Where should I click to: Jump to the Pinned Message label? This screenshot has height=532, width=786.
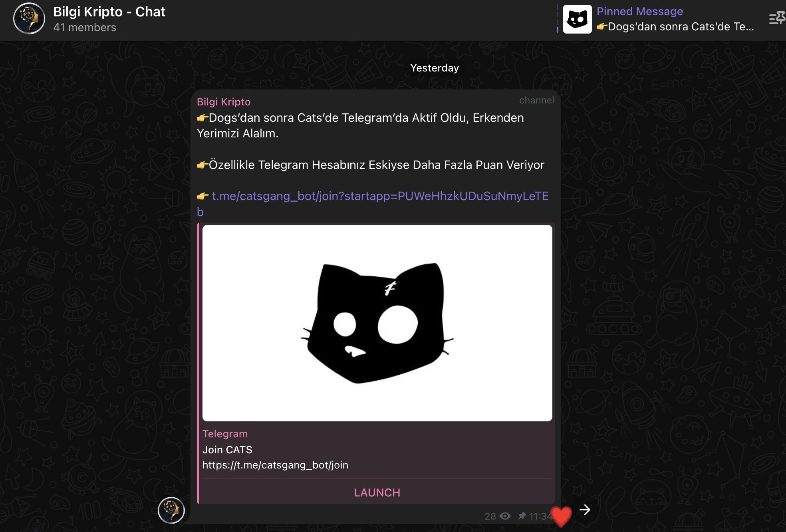[639, 11]
